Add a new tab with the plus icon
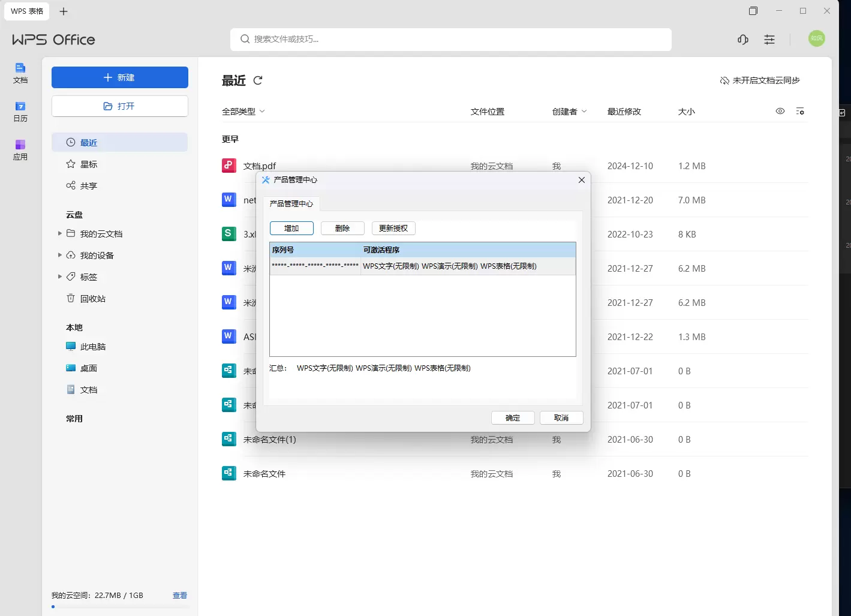The image size is (851, 616). [64, 11]
